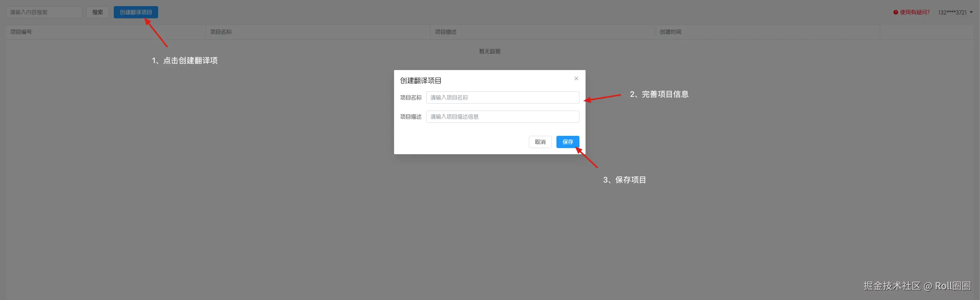Click the 132****3721 account name
980x300 pixels.
(x=952, y=12)
